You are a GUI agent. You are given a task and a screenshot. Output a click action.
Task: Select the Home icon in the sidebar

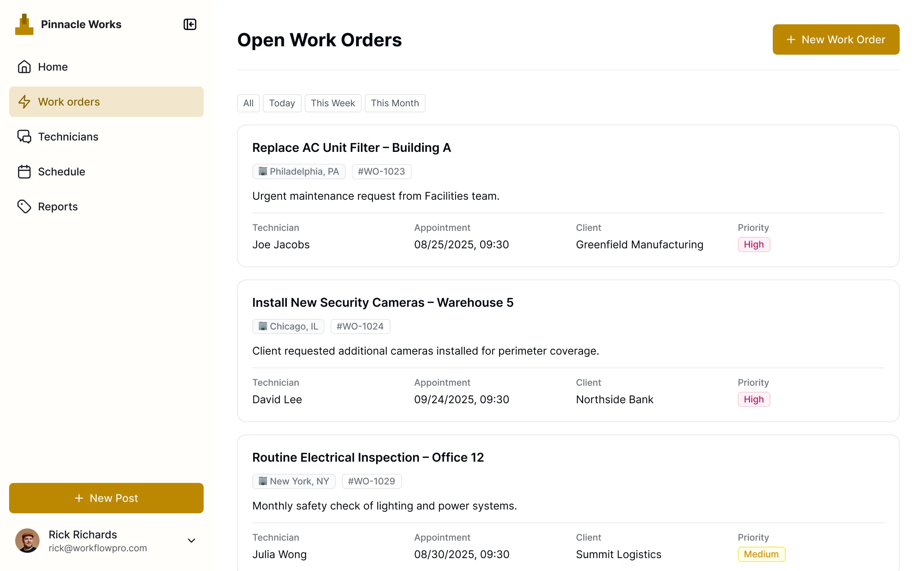coord(24,66)
